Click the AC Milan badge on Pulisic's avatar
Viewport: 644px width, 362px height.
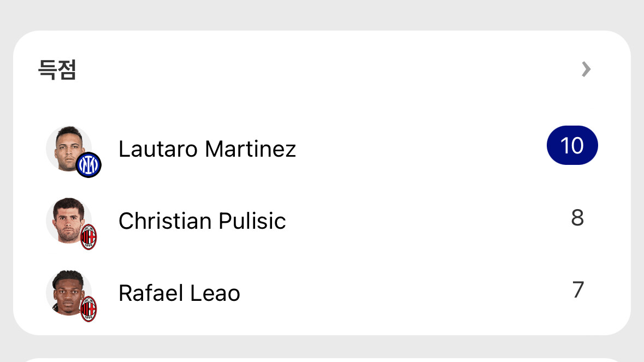click(x=88, y=237)
